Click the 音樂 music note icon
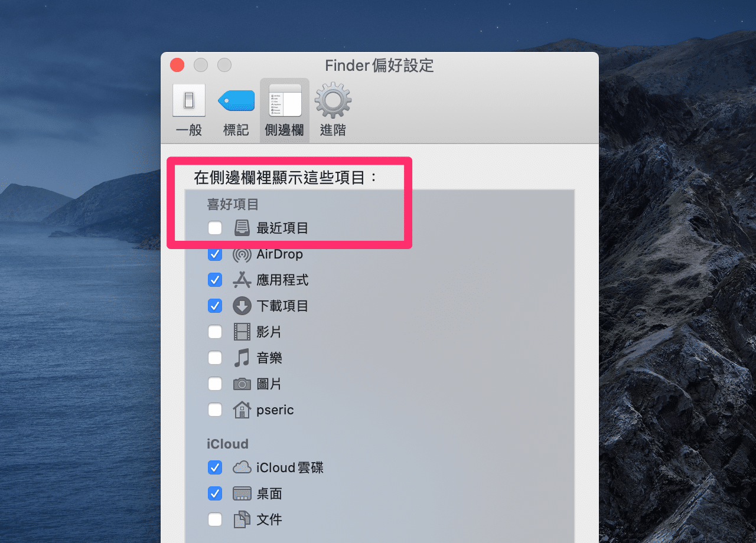 point(242,358)
